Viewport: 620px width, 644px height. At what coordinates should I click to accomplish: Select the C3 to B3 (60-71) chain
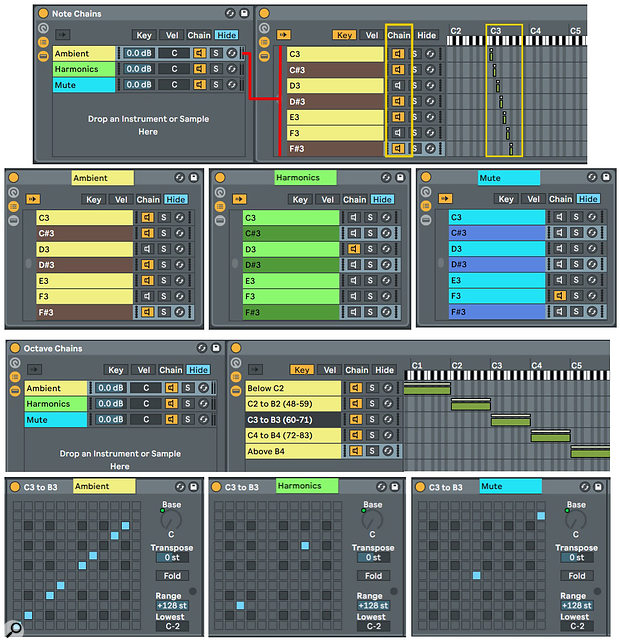click(x=293, y=420)
